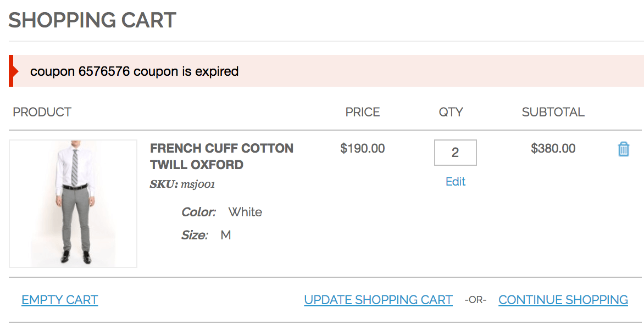Click the Product column header
Image resolution: width=644 pixels, height=325 pixels.
coord(42,113)
